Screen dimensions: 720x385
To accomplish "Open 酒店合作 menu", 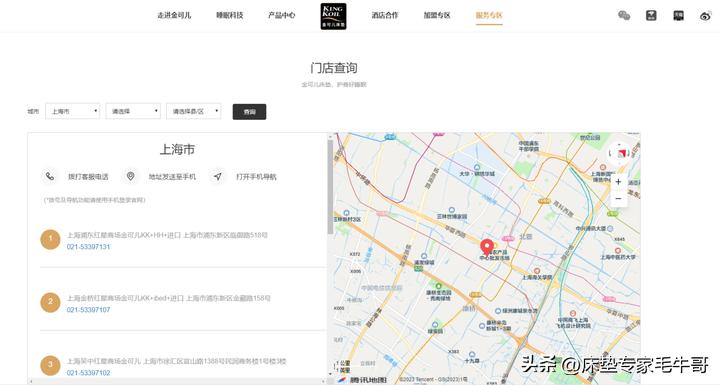I will click(x=385, y=15).
